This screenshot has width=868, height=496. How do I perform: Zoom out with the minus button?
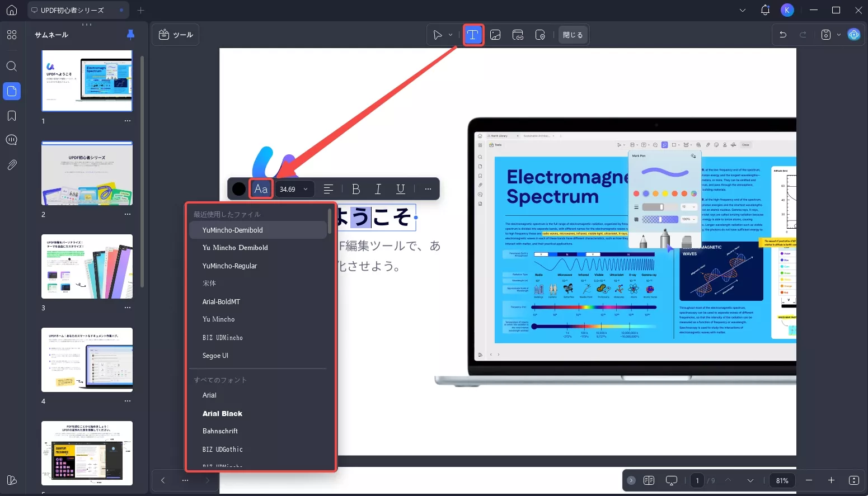(x=809, y=480)
